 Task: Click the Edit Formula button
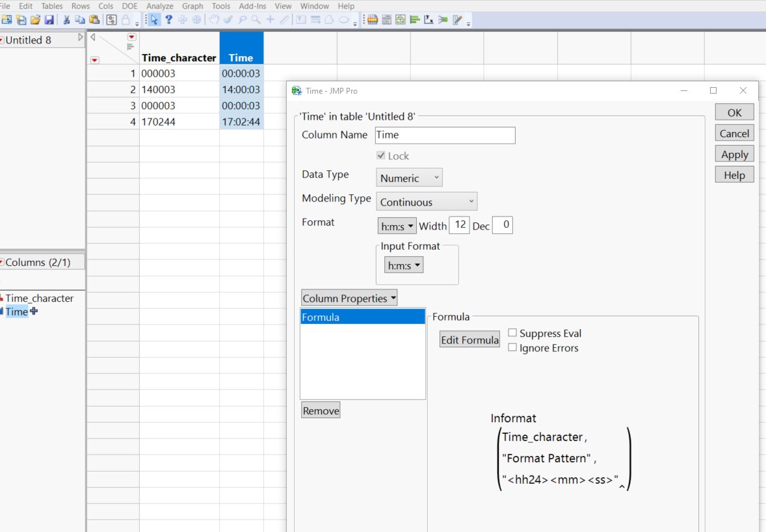469,339
